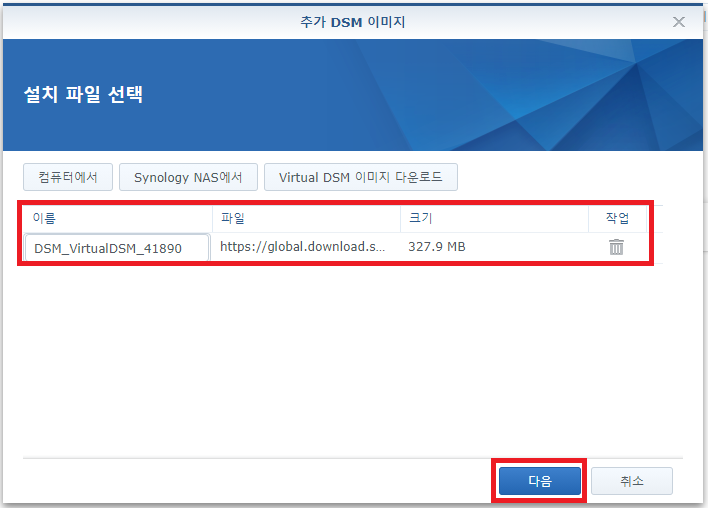Click the 컴퓨터에서 upload button
This screenshot has width=708, height=508.
pos(68,177)
